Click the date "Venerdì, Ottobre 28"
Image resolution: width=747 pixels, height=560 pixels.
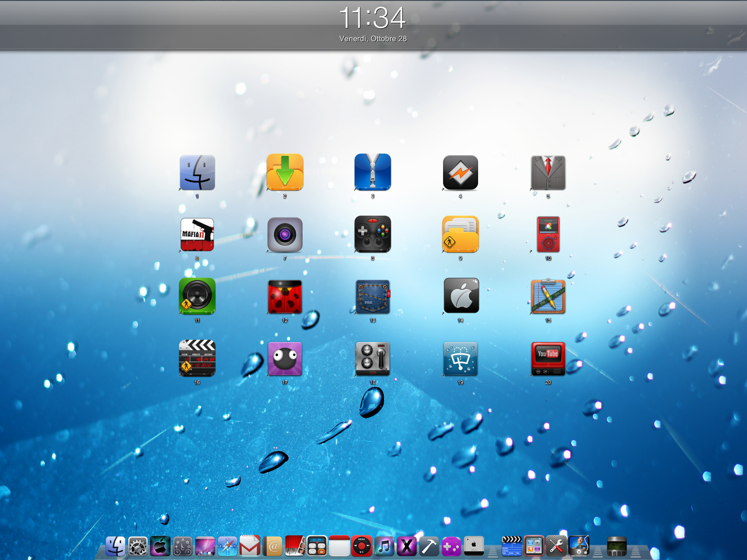(373, 39)
